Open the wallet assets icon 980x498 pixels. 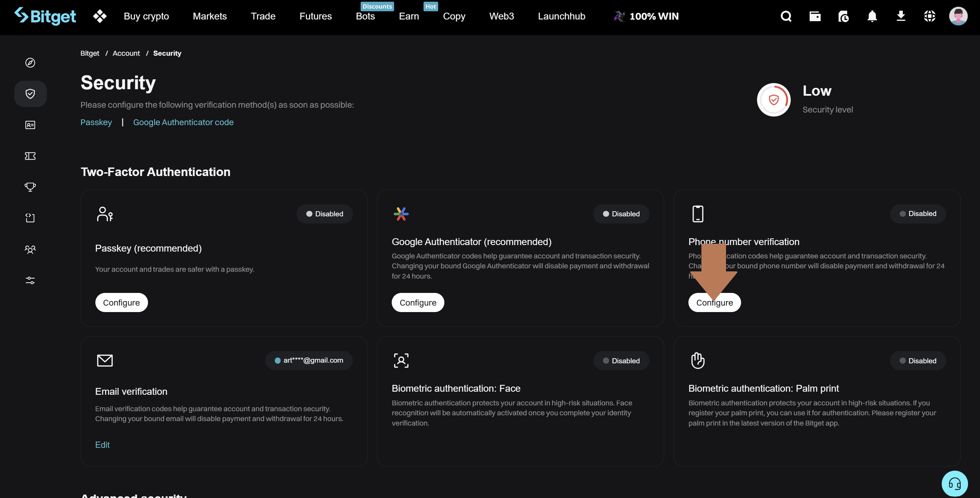(815, 16)
